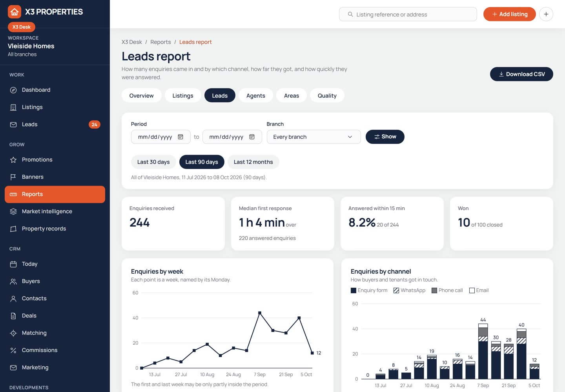The image size is (565, 392).
Task: Select the Last 12 months preset
Action: [x=253, y=162]
